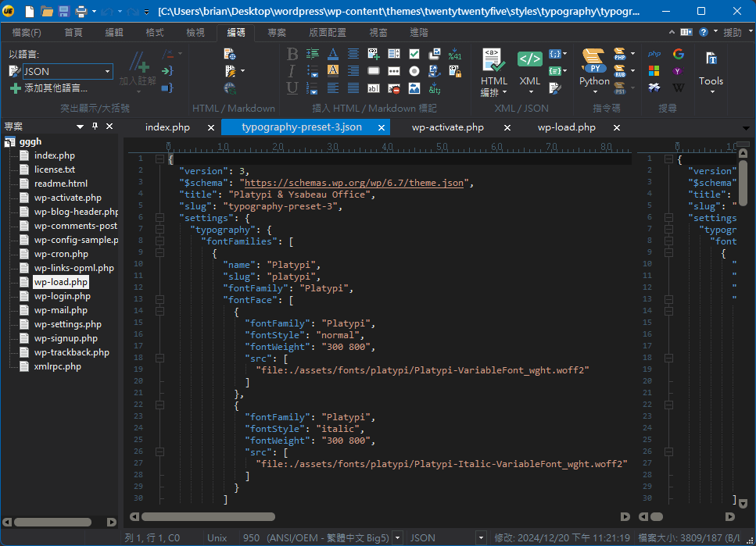The height and width of the screenshot is (546, 756).
Task: Toggle pin on the 專案 panel
Action: (95, 127)
